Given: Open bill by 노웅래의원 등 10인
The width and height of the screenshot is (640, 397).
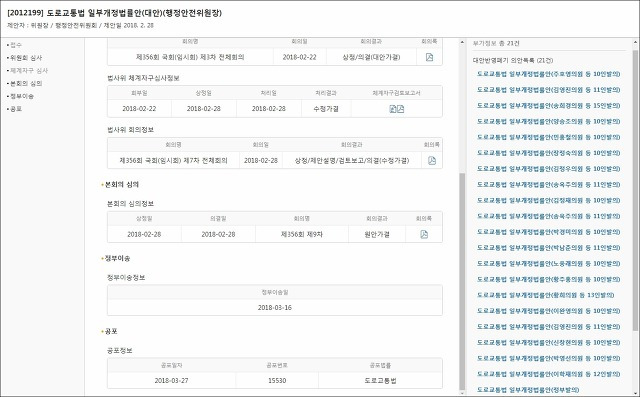Looking at the screenshot, I should coord(548,264).
